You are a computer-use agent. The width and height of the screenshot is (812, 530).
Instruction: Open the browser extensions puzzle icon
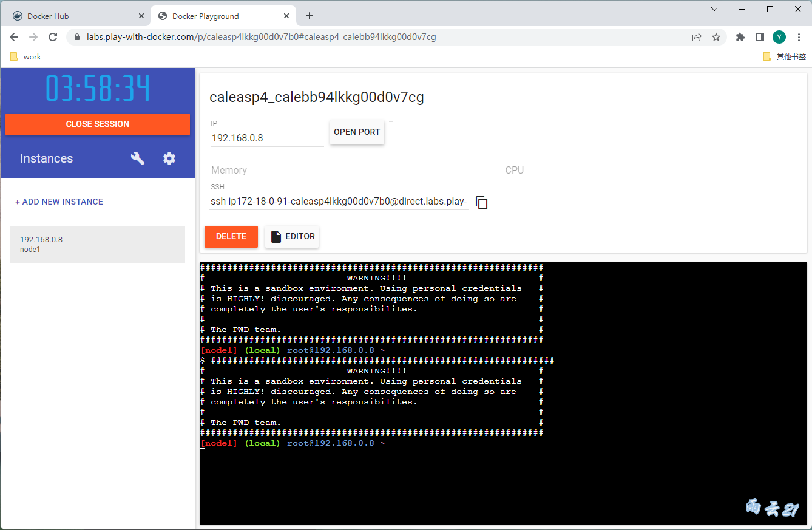740,37
